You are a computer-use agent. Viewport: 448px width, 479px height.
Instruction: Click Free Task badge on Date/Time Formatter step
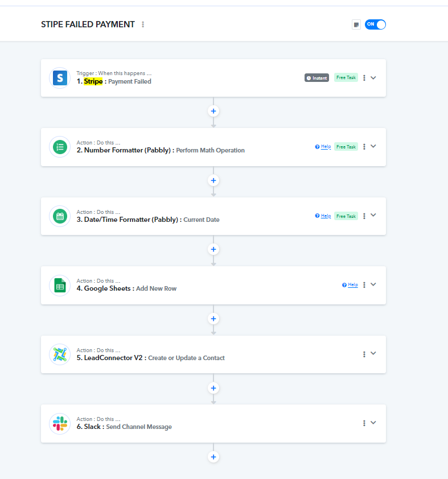(346, 216)
